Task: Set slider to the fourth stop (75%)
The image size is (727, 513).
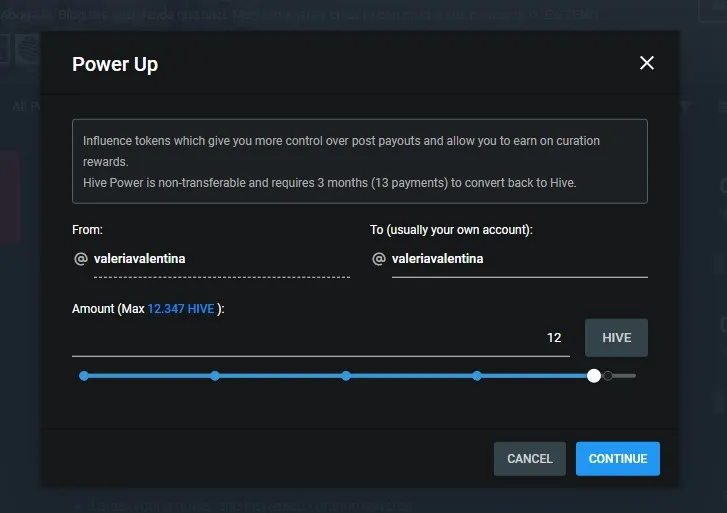Action: click(x=477, y=376)
